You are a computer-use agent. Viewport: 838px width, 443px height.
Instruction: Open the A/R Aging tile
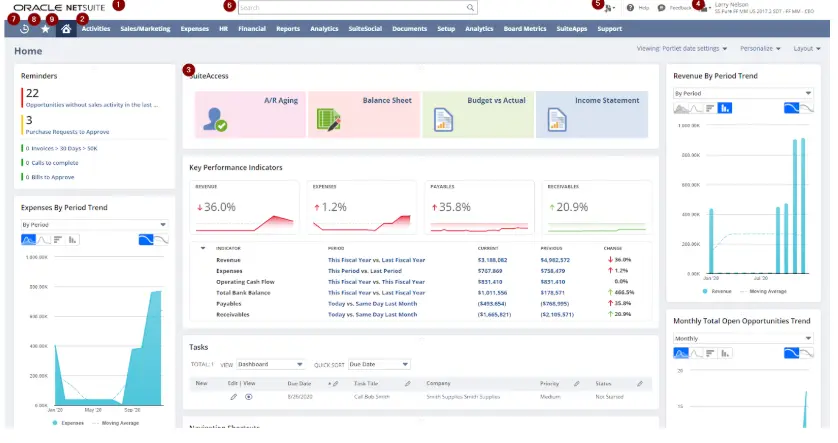(251, 114)
